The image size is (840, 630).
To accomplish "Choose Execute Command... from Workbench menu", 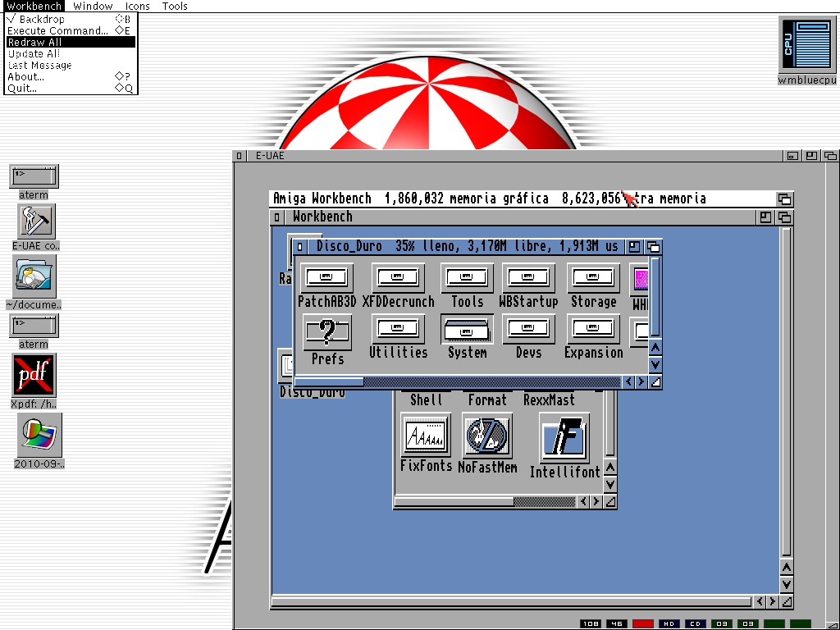I will tap(71, 30).
